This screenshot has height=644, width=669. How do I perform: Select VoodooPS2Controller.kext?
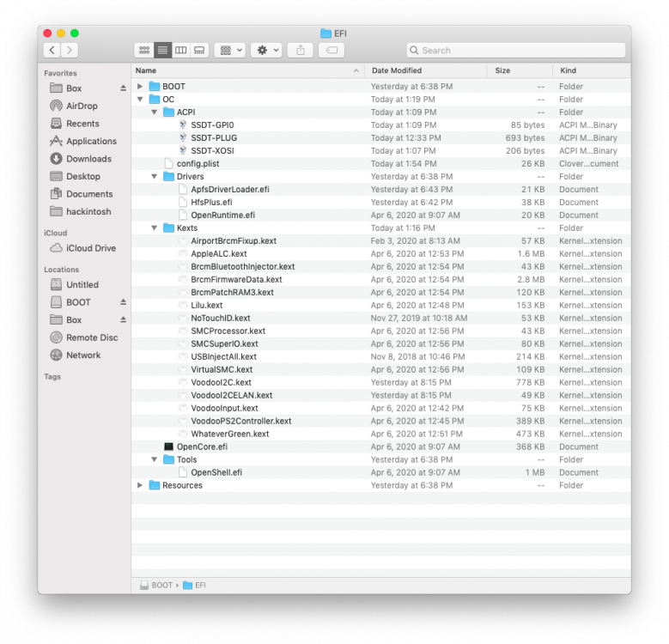[381, 422]
